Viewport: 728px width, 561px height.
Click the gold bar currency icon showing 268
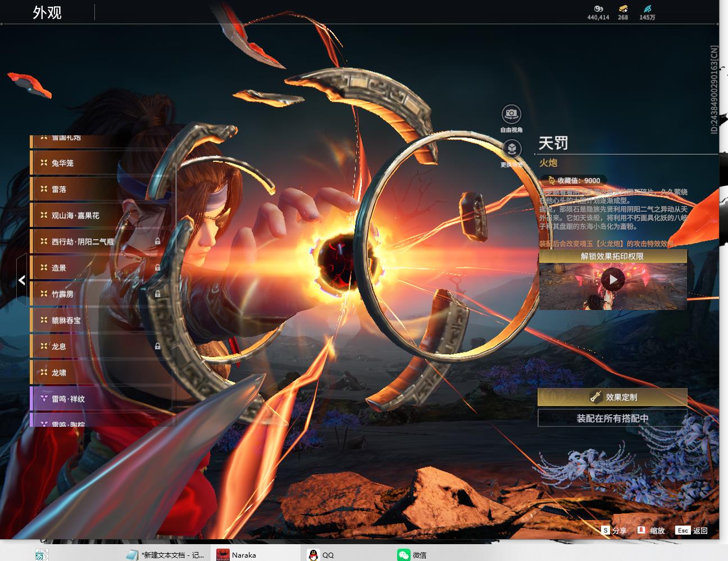click(x=623, y=8)
